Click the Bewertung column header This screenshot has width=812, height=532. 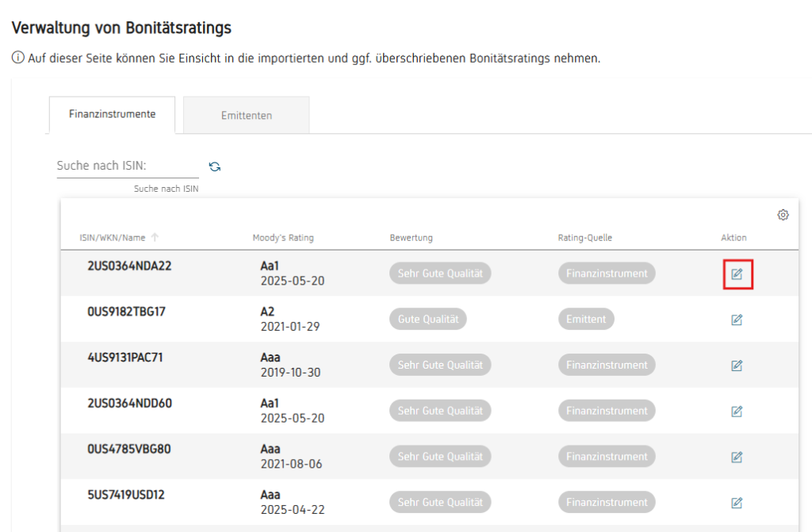pos(412,238)
